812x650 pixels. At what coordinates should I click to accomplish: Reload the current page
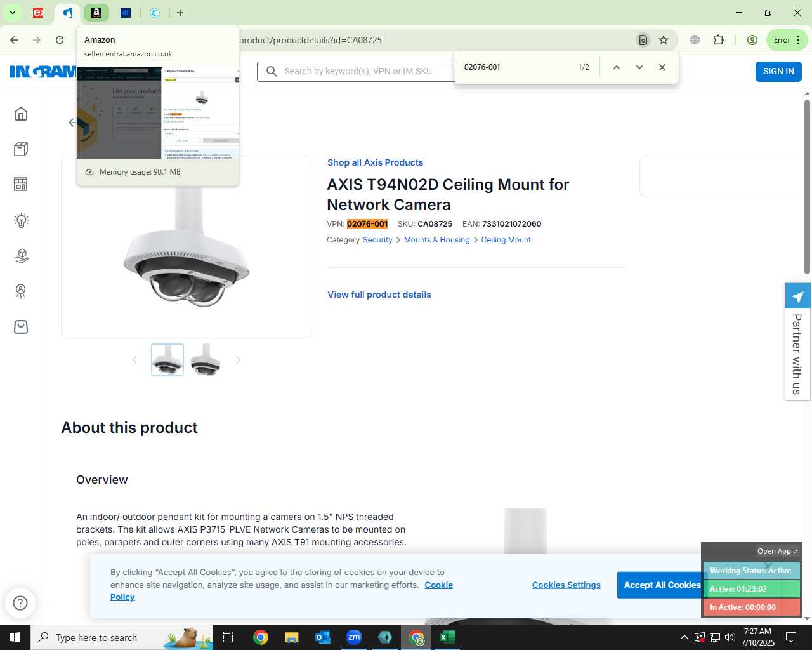tap(60, 40)
